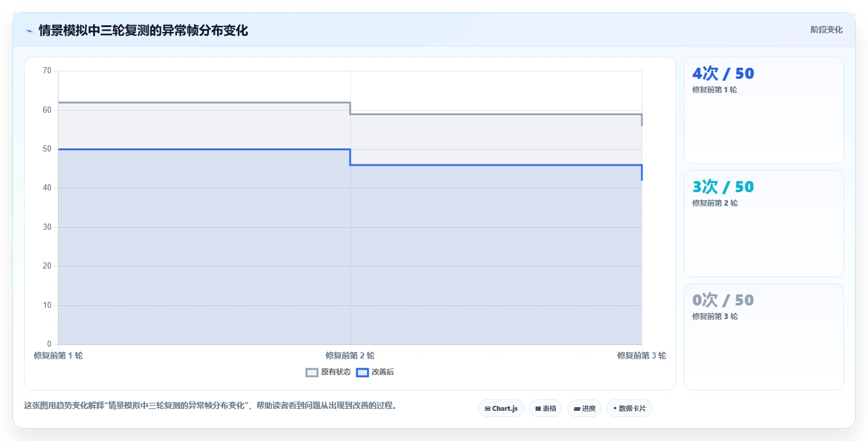Click the y-axis value 70

pos(47,71)
